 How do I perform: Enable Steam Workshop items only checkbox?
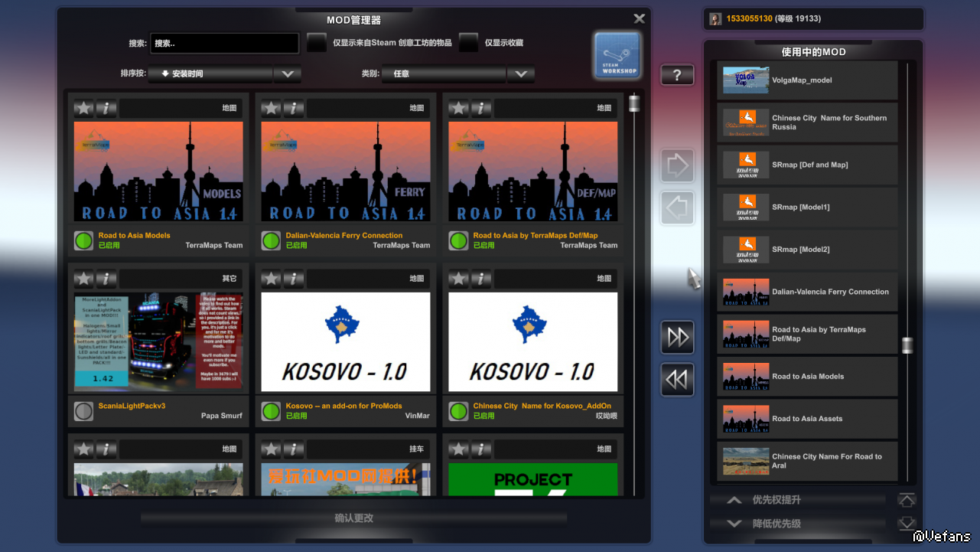click(317, 43)
